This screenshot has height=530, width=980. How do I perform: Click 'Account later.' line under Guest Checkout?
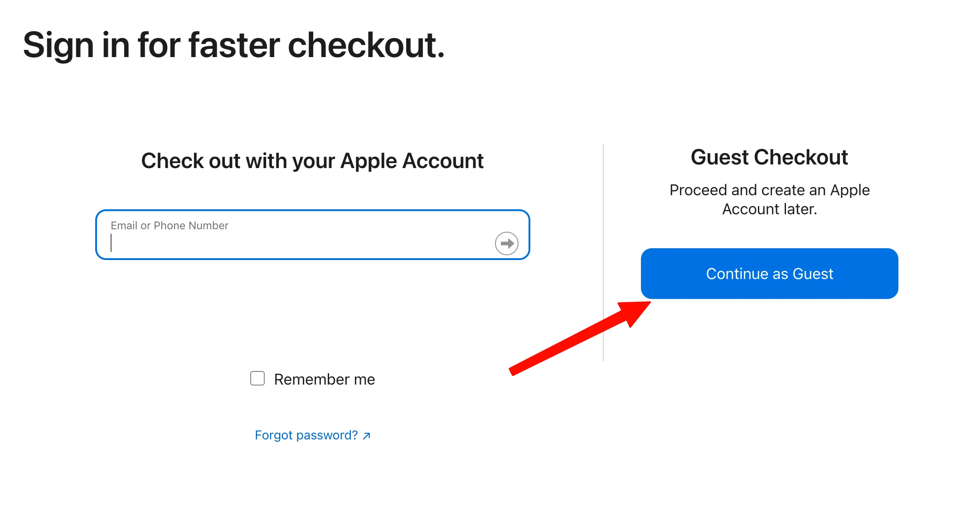click(769, 209)
